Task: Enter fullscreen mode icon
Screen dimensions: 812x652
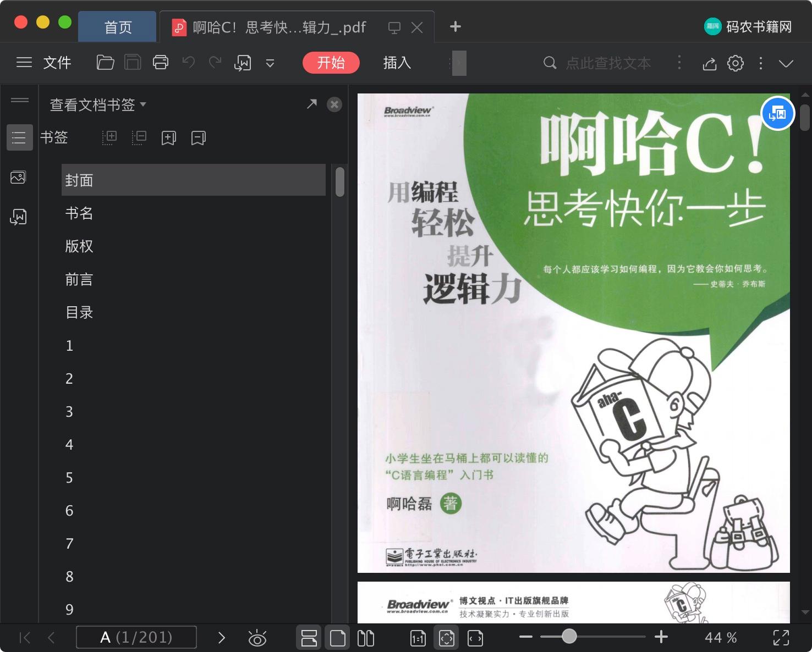Action: [x=781, y=638]
